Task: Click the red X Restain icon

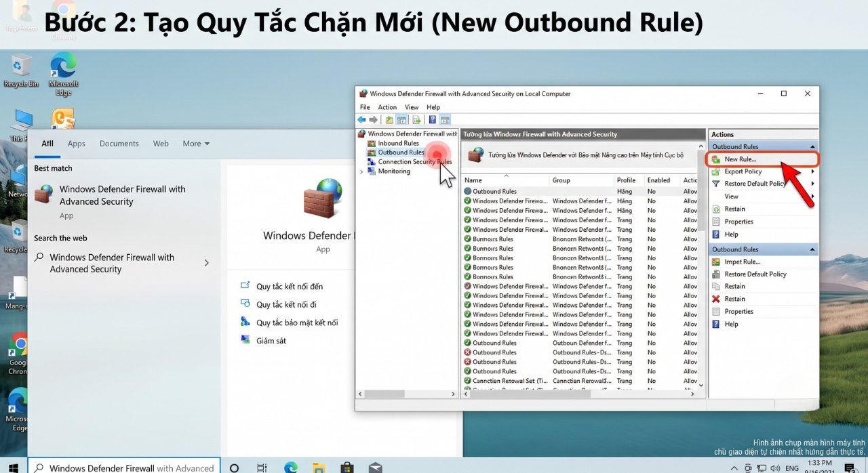Action: pyautogui.click(x=716, y=299)
